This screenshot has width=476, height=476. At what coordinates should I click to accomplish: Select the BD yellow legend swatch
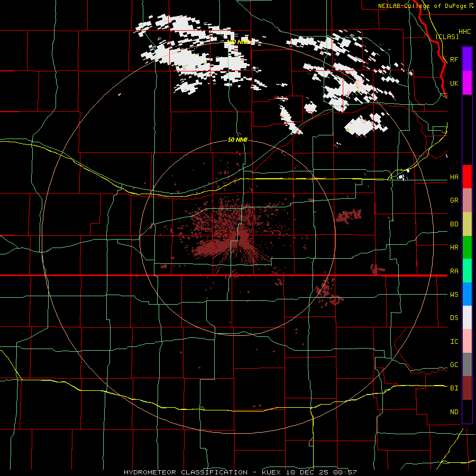coord(467,224)
